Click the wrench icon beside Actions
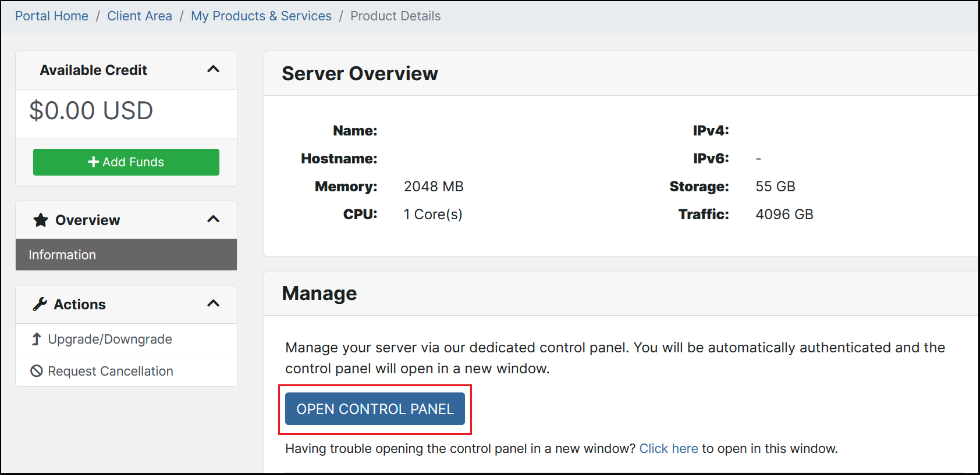 [x=40, y=304]
